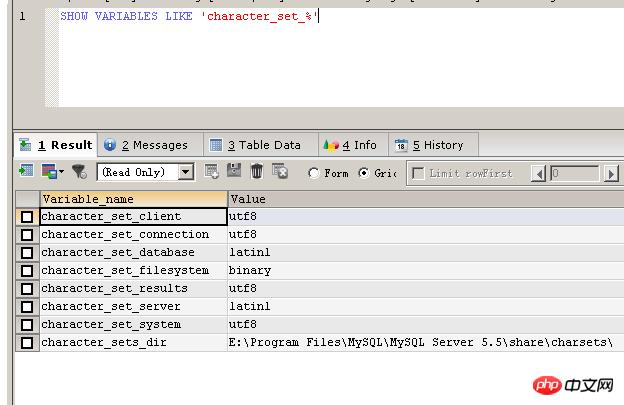Check the character_sets_dir row checkbox
Screen dimensions: 624x405
27,343
